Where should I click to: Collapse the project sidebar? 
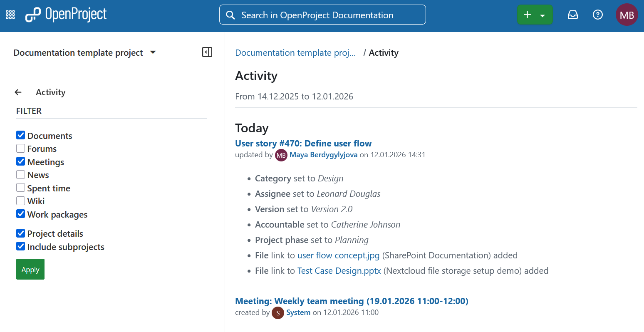coord(207,52)
